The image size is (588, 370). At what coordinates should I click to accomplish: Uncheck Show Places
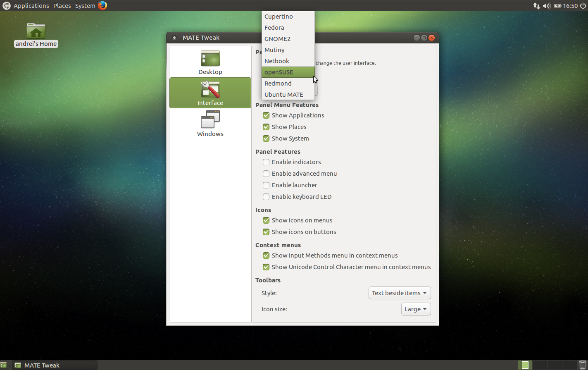266,127
